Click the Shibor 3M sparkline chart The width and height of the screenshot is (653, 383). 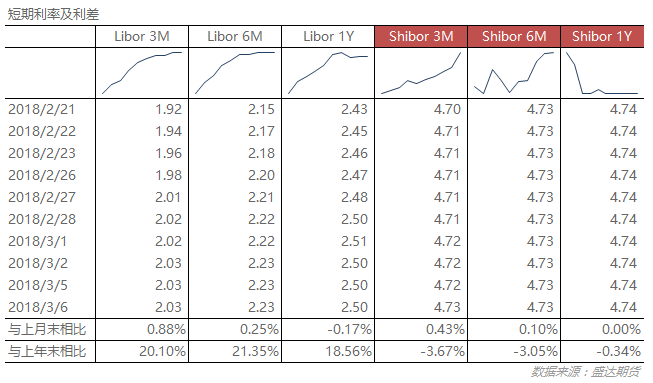click(421, 73)
